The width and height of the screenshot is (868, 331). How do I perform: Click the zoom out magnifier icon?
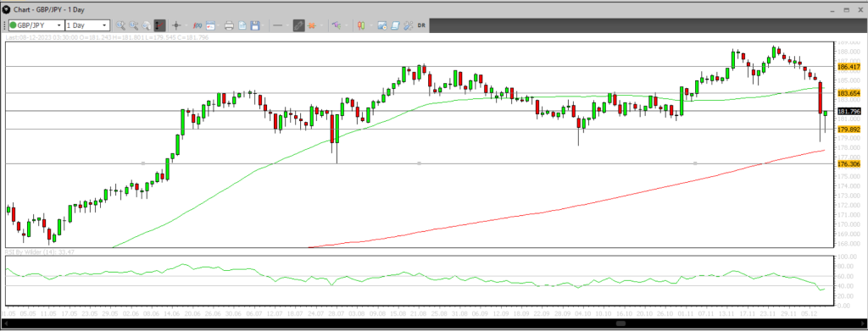(x=133, y=25)
